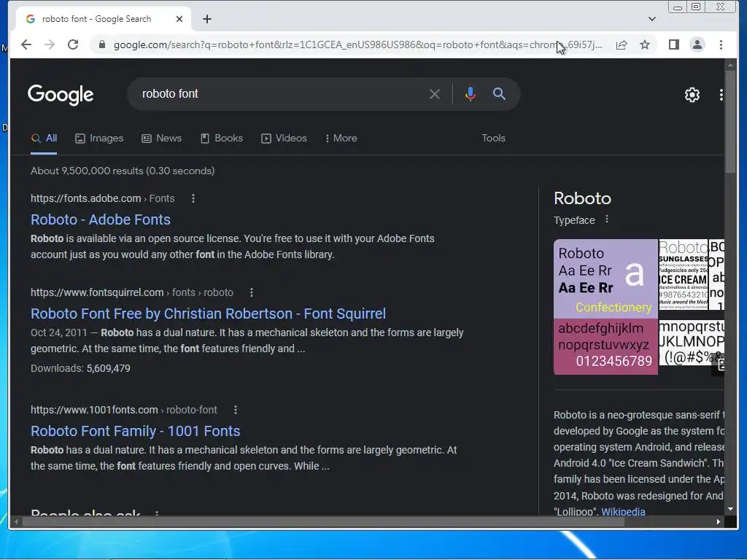Click the pink alphabet and digits sample image
This screenshot has width=747, height=560.
[605, 346]
